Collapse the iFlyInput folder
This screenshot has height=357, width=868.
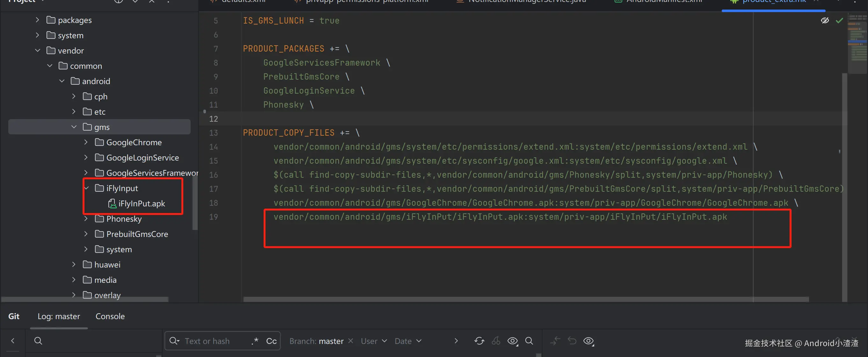pos(86,188)
